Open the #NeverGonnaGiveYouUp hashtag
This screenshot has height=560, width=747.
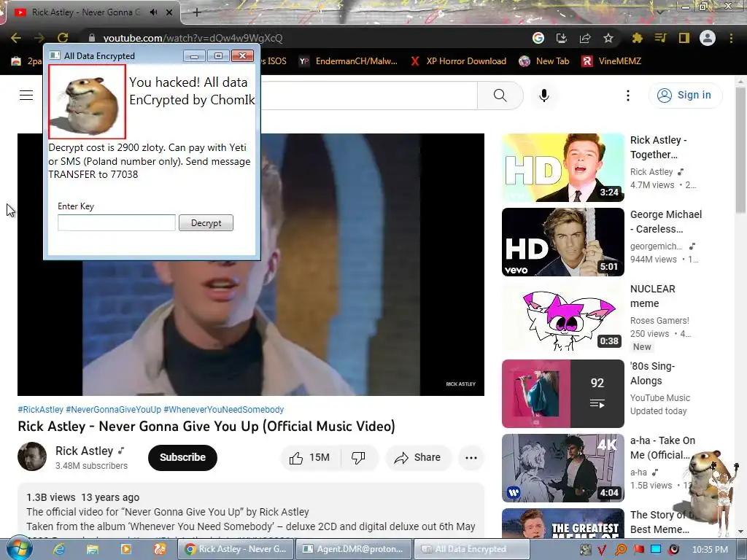point(113,410)
